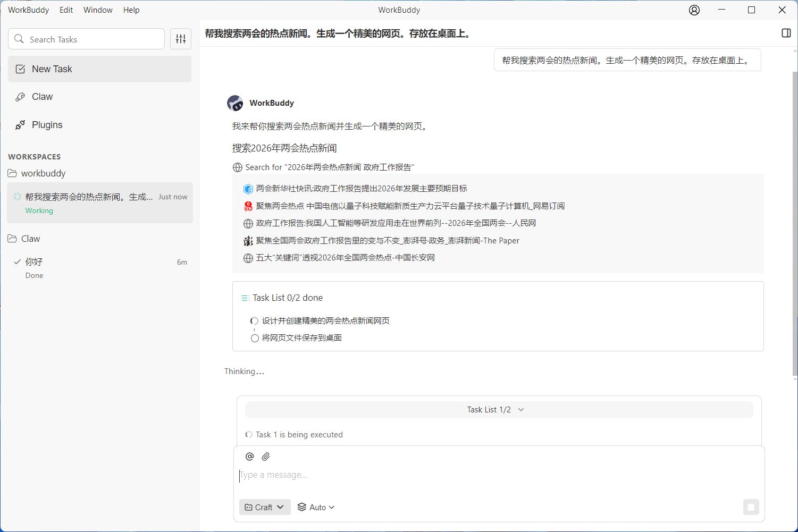This screenshot has width=798, height=532.
Task: Open the WorkBuddy menu
Action: point(28,10)
